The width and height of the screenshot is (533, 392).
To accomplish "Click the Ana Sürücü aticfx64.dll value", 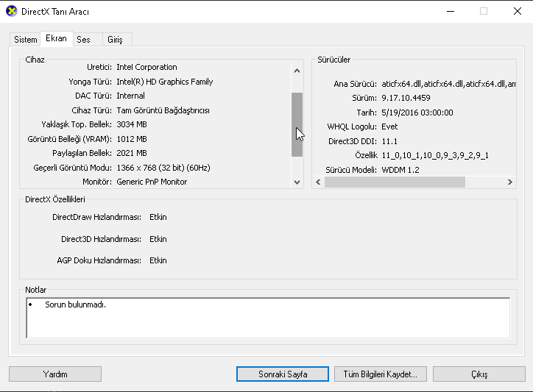I will point(448,84).
